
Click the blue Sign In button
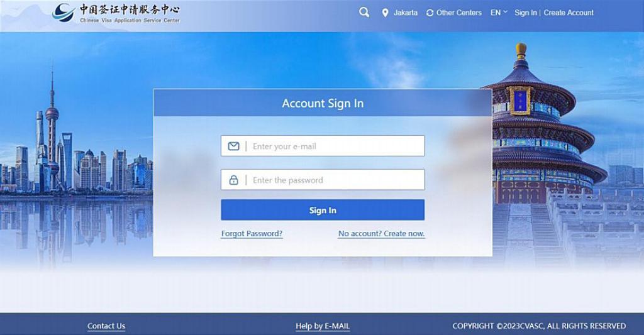point(323,210)
